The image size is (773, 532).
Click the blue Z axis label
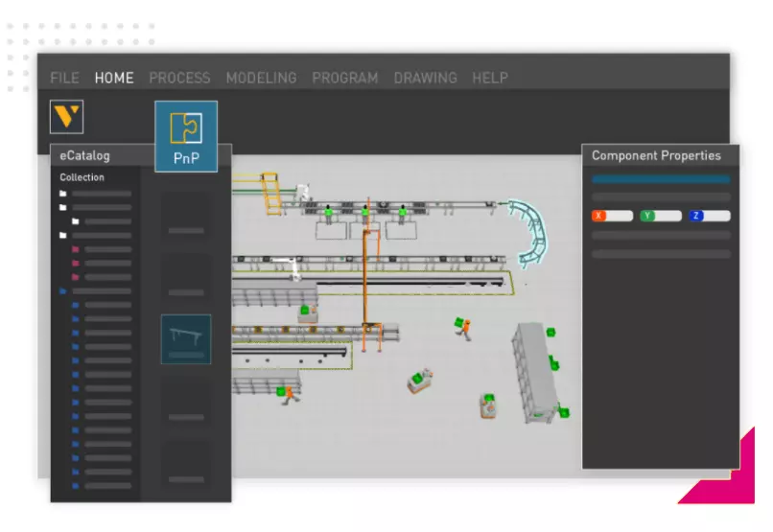coord(696,216)
